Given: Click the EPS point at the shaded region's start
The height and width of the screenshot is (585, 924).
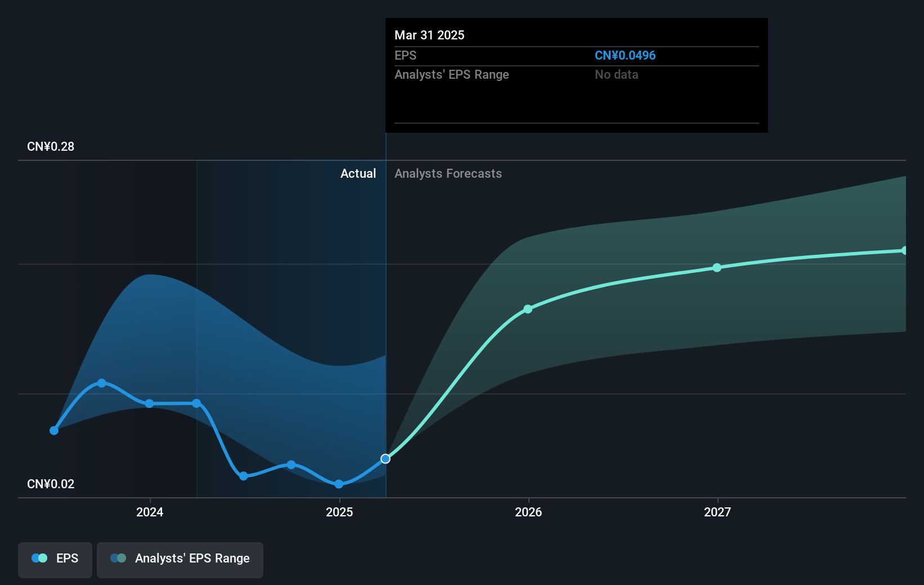Looking at the screenshot, I should tap(196, 403).
